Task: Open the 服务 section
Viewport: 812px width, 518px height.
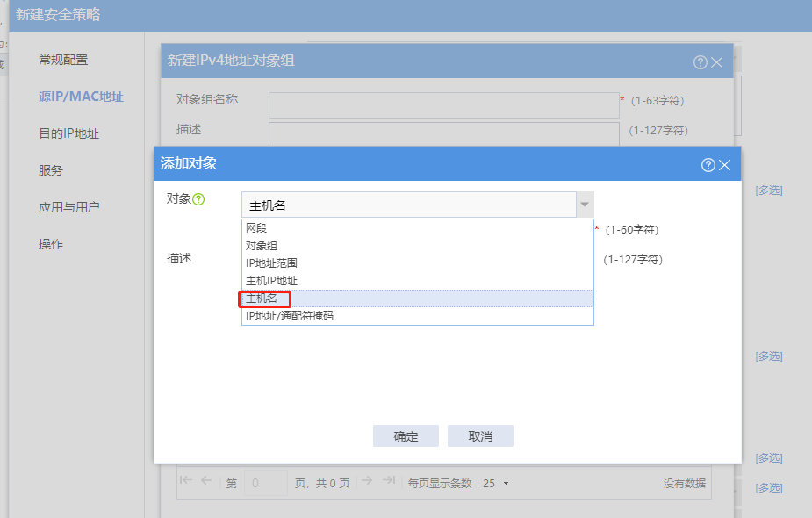Action: tap(51, 170)
